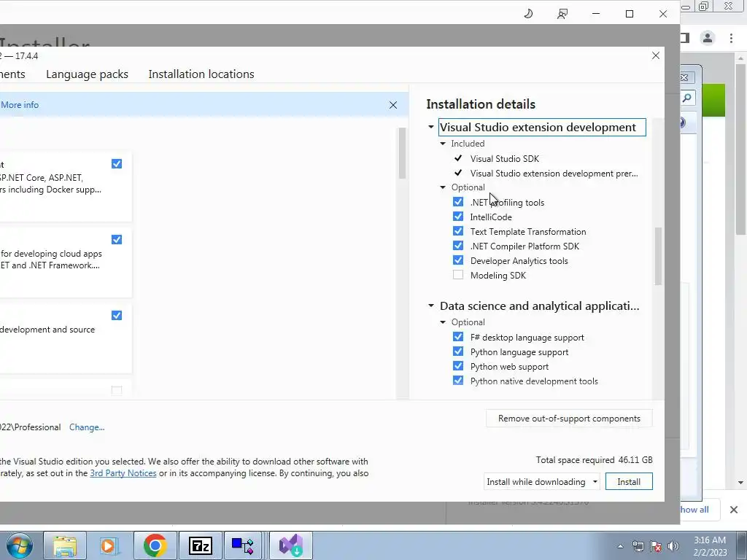
Task: Click magnifier search icon in background window
Action: (x=687, y=98)
